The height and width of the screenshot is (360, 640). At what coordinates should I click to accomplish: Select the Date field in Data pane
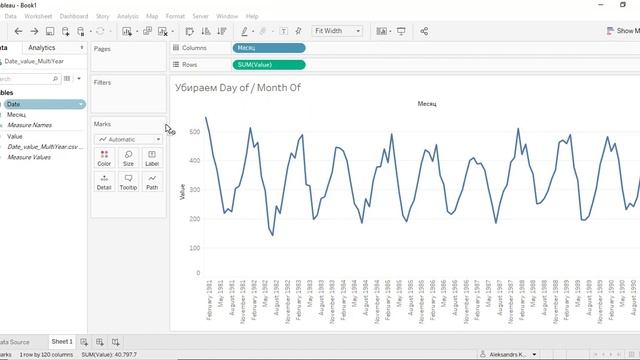pos(44,104)
